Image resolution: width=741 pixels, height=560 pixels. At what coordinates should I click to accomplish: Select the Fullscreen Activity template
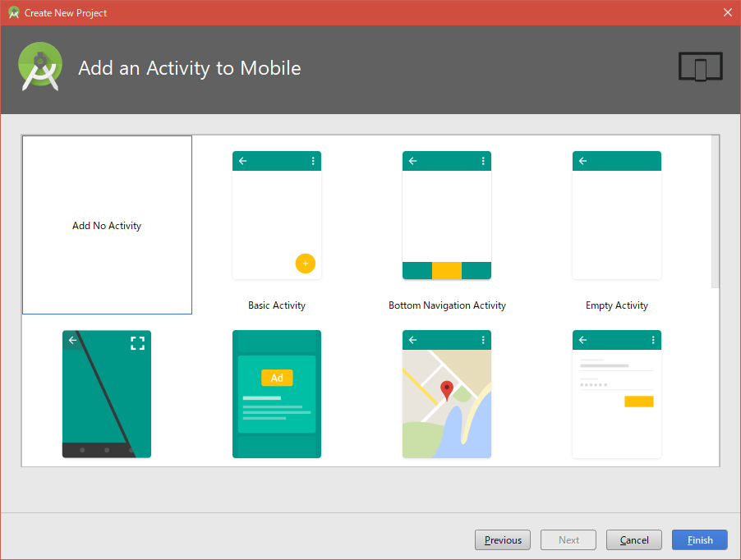click(x=107, y=394)
